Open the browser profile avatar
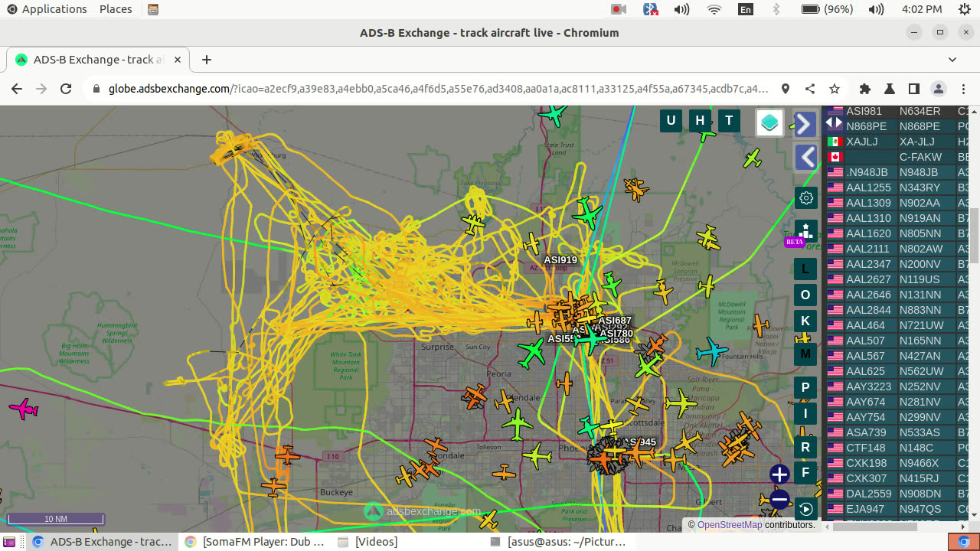The width and height of the screenshot is (980, 551). (x=939, y=89)
